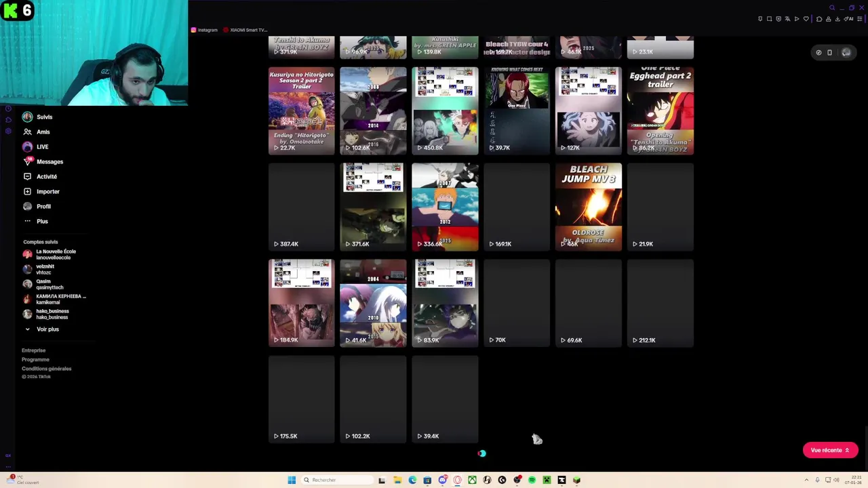Open the video with 39.4K views
The image size is (868, 488).
pyautogui.click(x=445, y=400)
